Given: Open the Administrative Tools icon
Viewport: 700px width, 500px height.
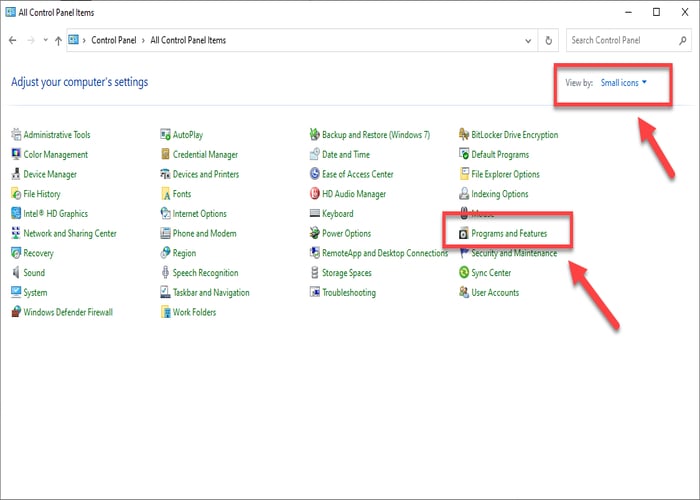Looking at the screenshot, I should click(16, 134).
